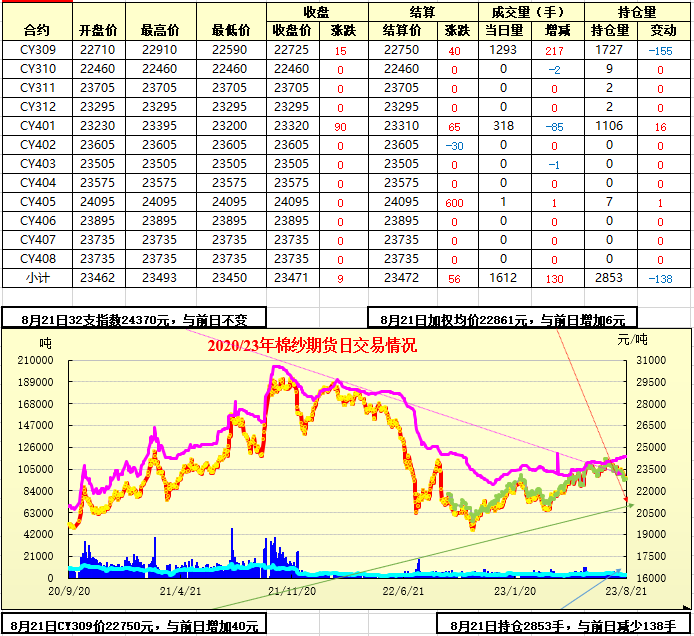The width and height of the screenshot is (694, 636).
Task: Select the 最低价 column header
Action: pos(231,30)
